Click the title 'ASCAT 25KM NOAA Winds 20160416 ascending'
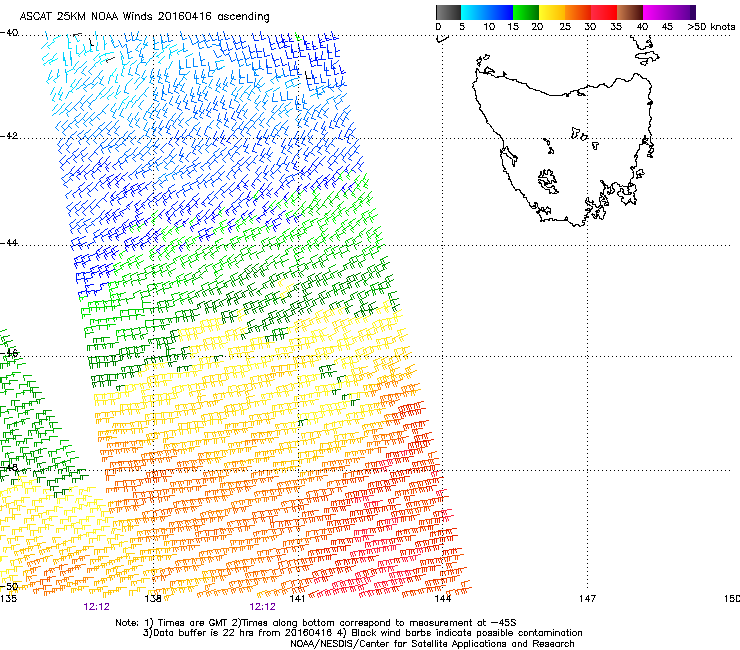 (144, 16)
